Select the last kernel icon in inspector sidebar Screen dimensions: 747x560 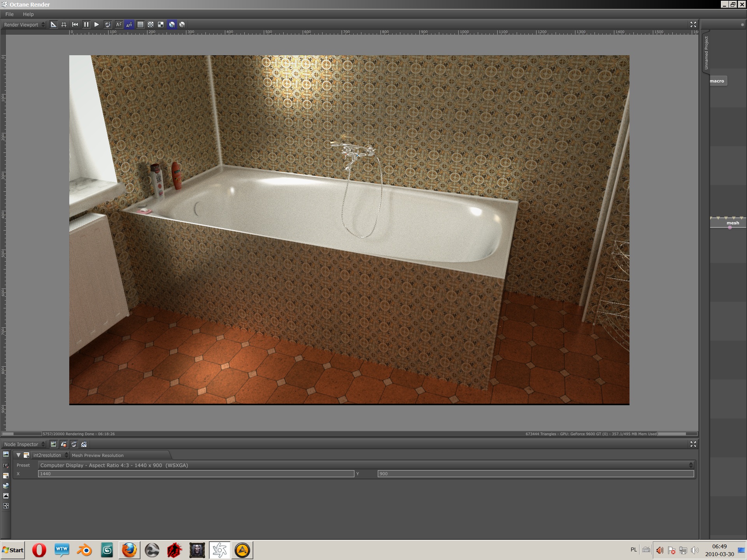[6, 506]
